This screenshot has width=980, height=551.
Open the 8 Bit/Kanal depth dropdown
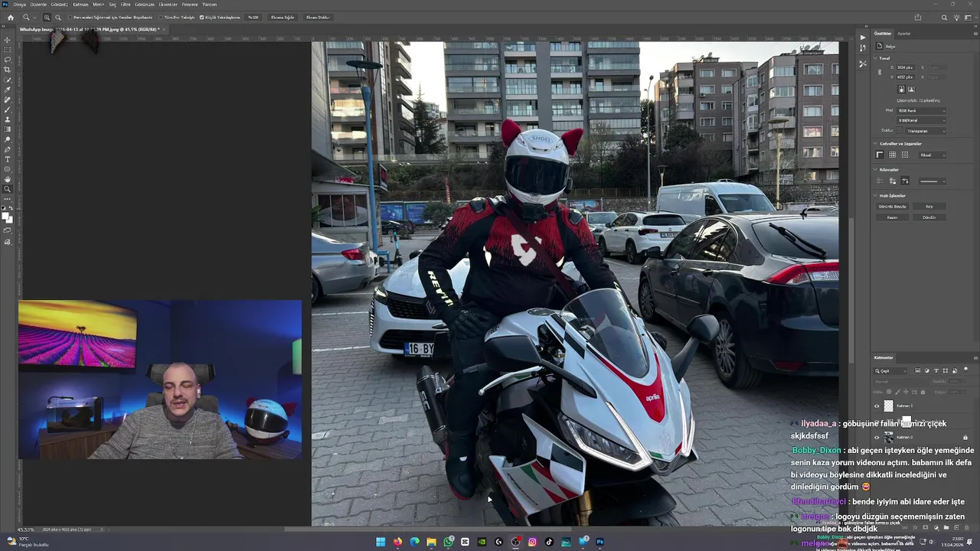(921, 120)
